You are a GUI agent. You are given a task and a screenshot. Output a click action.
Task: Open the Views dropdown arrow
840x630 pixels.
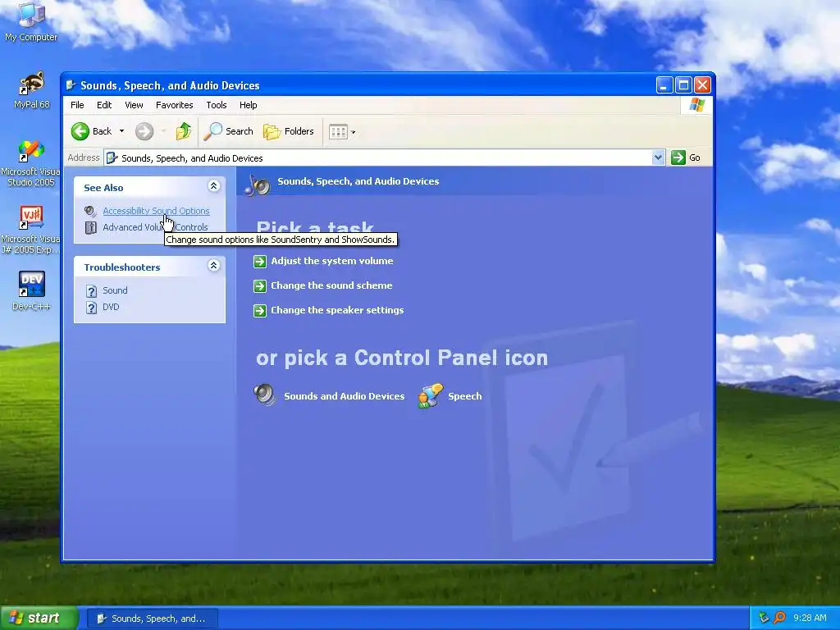[x=353, y=132]
